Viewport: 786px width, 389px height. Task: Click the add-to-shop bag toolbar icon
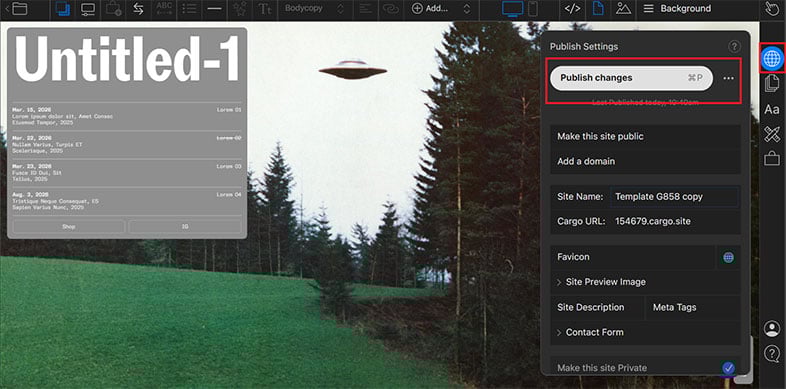tap(113, 9)
